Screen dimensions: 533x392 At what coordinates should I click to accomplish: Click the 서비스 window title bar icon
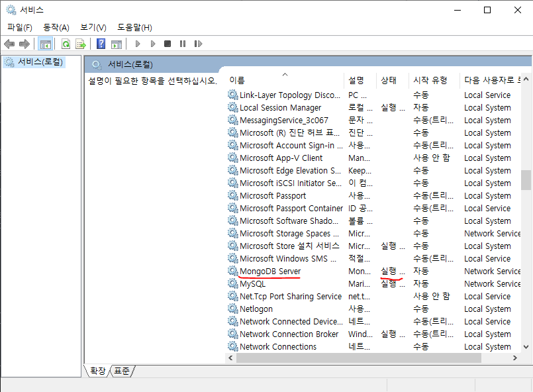pyautogui.click(x=11, y=10)
